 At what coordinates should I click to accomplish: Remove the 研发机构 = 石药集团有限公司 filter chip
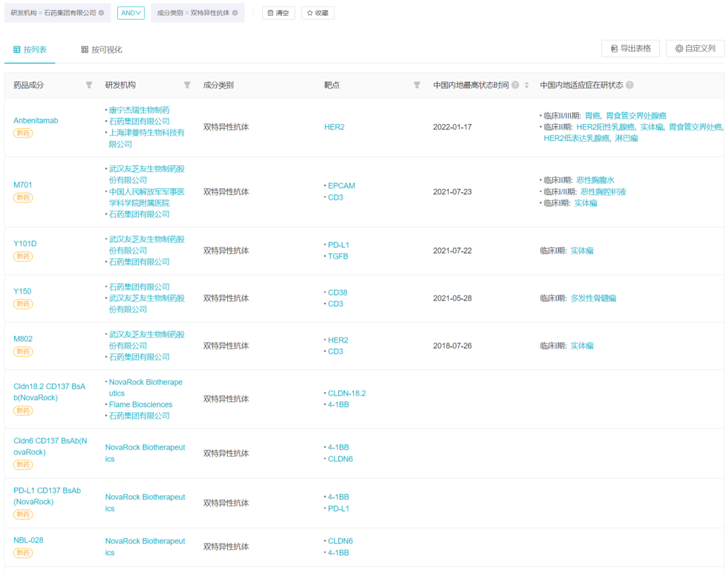(101, 13)
